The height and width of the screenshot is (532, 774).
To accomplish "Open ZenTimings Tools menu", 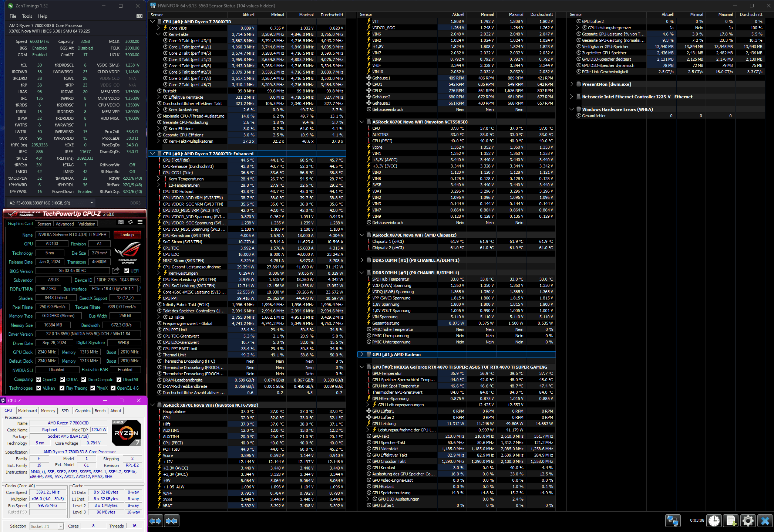I will tap(27, 16).
